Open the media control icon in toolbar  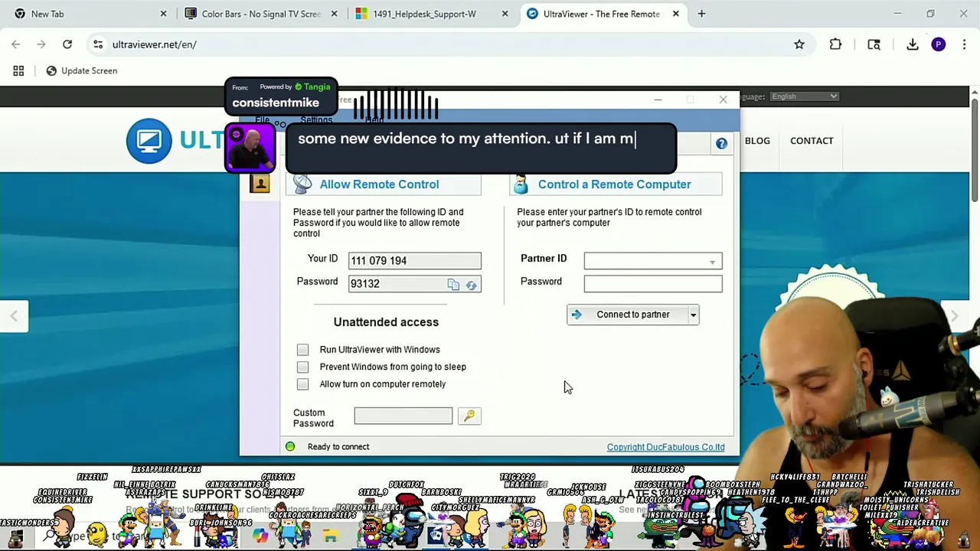tap(874, 44)
